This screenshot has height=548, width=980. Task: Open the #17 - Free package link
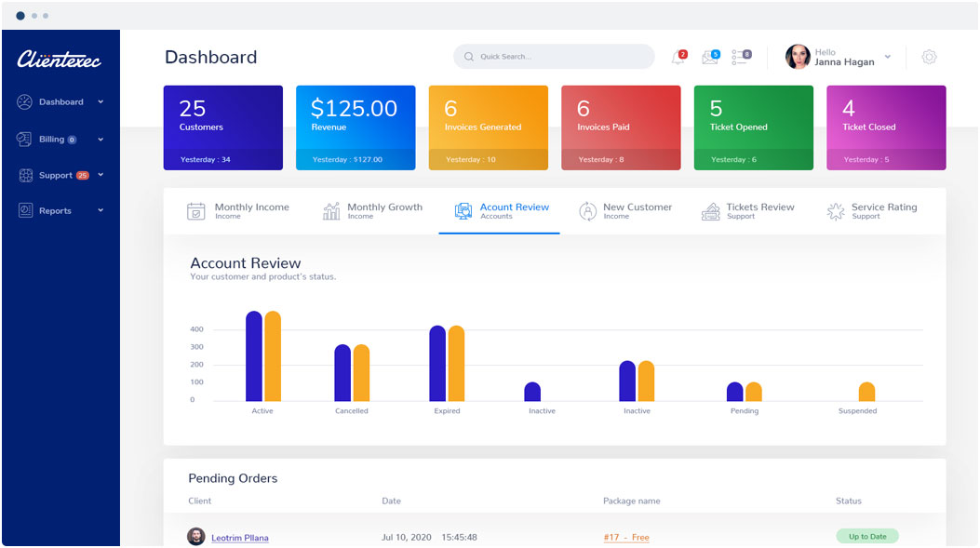click(x=625, y=538)
